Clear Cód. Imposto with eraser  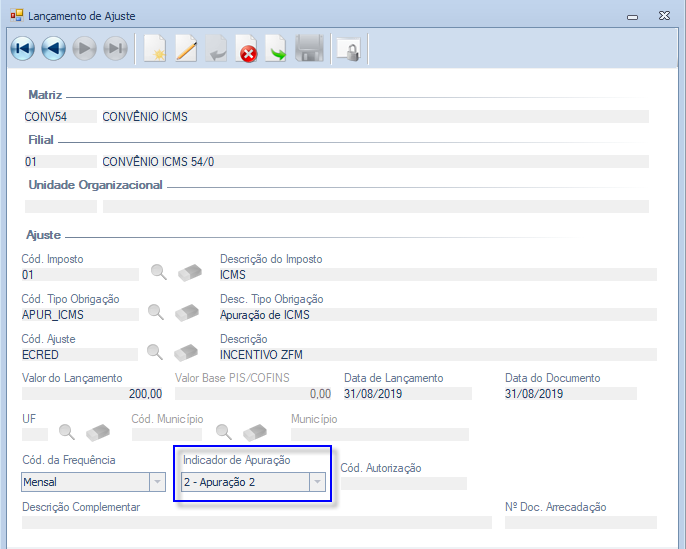click(189, 273)
